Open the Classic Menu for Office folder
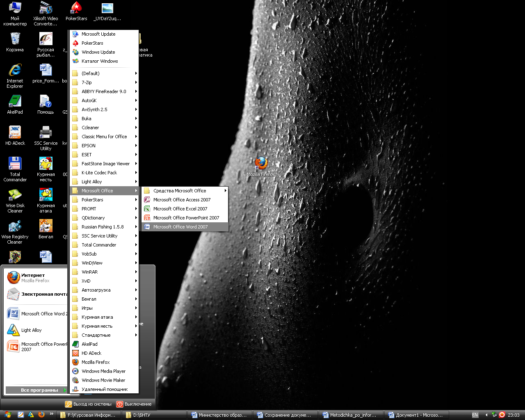The height and width of the screenshot is (420, 525). click(104, 137)
